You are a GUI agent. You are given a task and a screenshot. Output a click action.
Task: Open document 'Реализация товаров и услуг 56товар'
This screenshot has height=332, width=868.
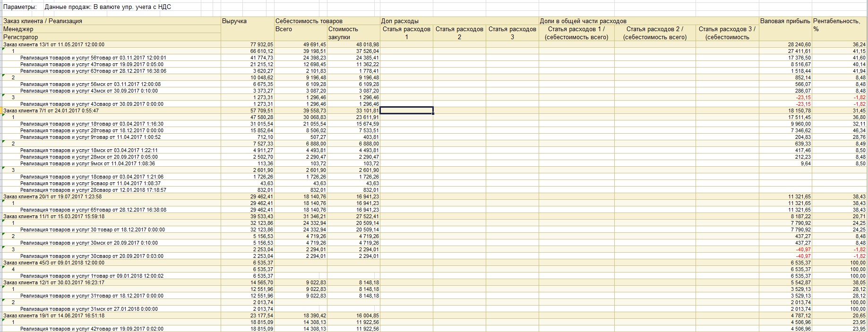tap(93, 58)
